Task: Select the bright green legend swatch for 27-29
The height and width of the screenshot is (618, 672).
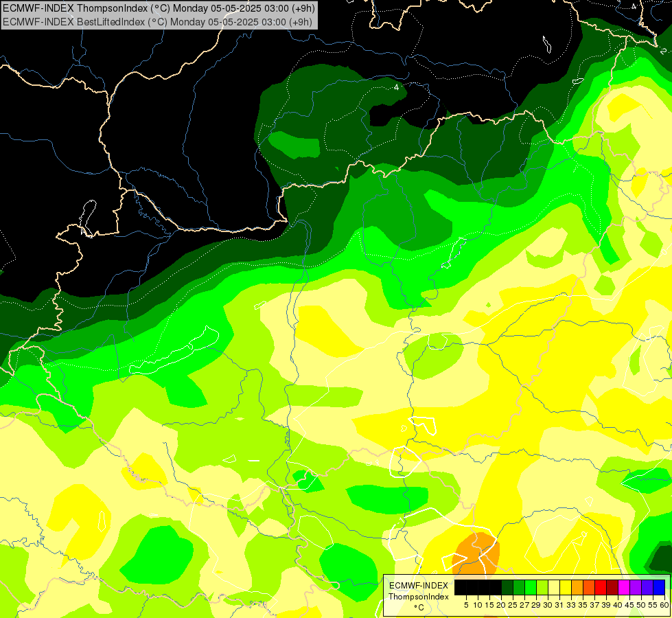Action: [x=531, y=587]
